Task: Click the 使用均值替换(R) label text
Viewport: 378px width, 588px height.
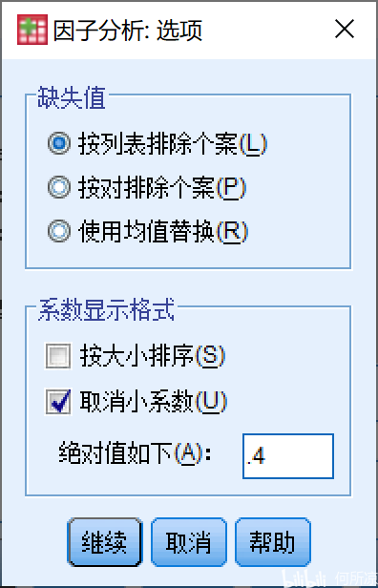Action: [163, 231]
